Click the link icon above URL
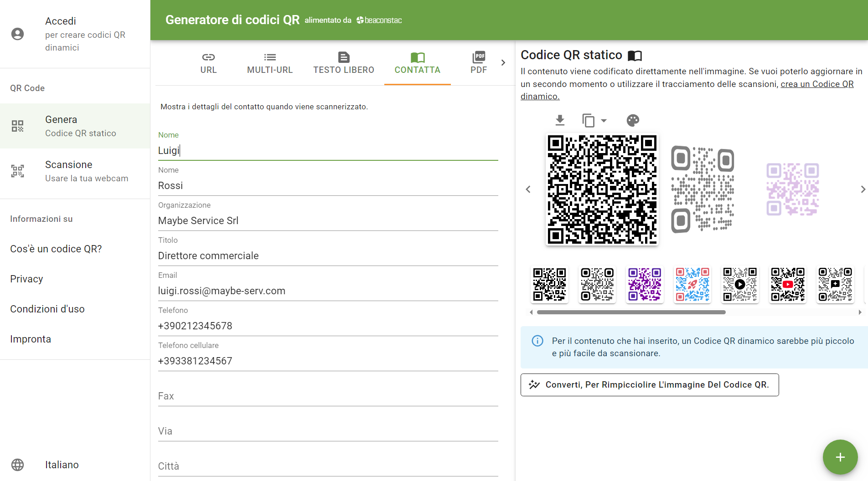 [x=208, y=57]
